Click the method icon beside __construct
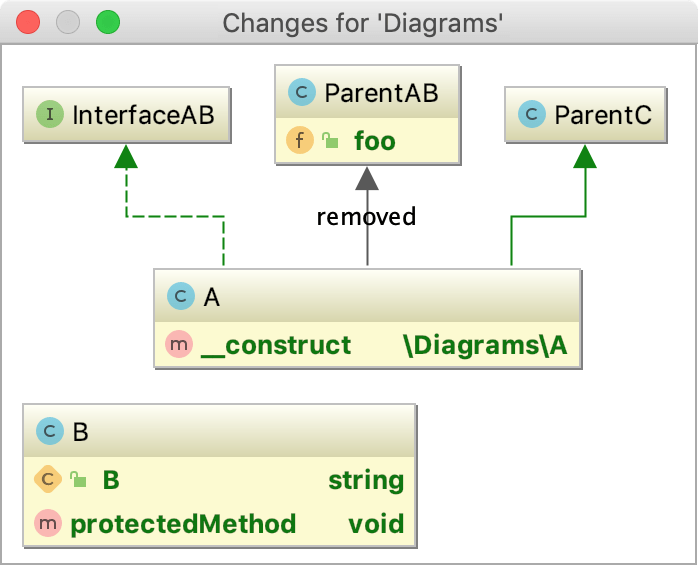Screen dimensions: 698x565 [x=179, y=346]
